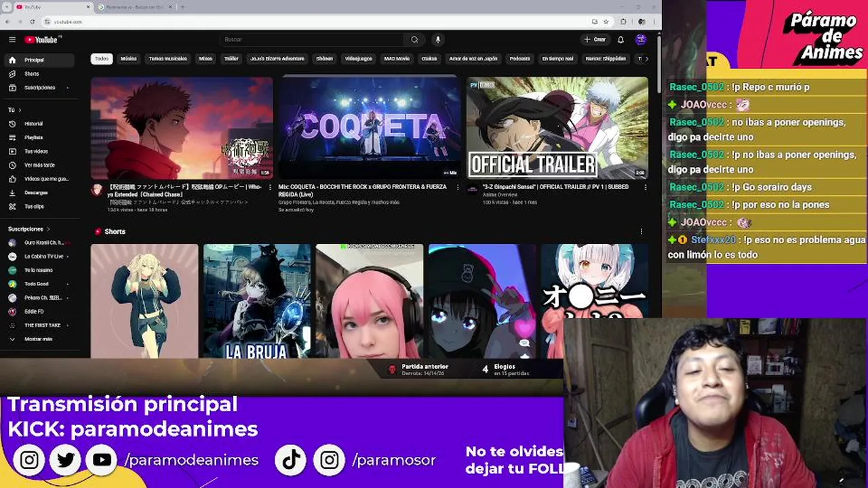
Task: Open options menu for 3-Z Ginpachi Sensei trailer
Action: tap(645, 187)
